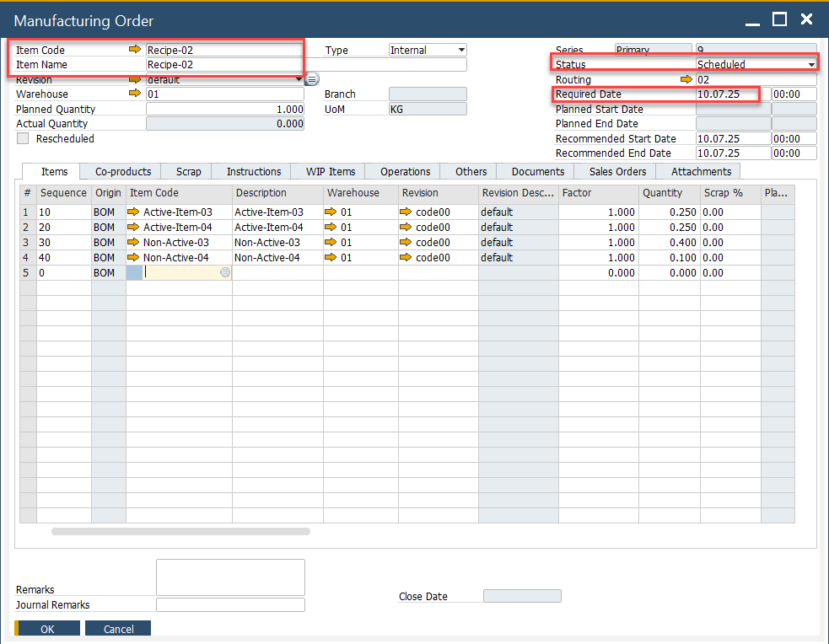Image resolution: width=829 pixels, height=644 pixels.
Task: Open Routing 02 via its link arrow
Action: 686,79
